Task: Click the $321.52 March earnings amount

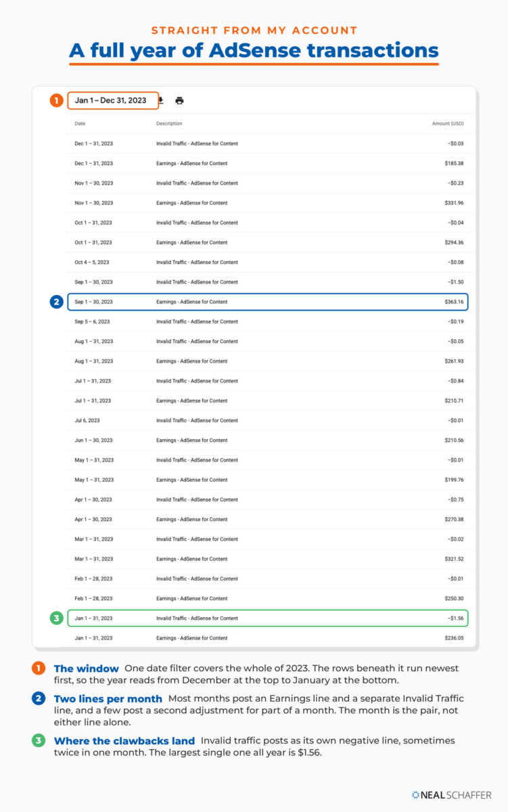Action: [x=454, y=559]
